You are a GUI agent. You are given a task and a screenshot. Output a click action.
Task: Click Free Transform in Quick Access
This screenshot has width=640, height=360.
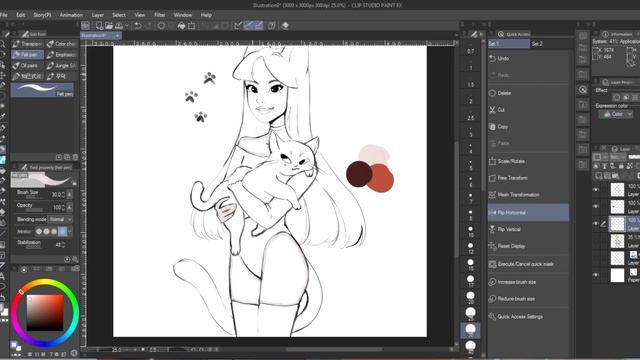[528, 178]
